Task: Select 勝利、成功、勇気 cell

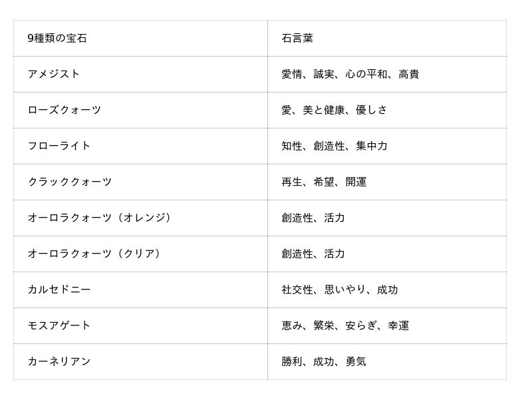Action: click(x=324, y=362)
